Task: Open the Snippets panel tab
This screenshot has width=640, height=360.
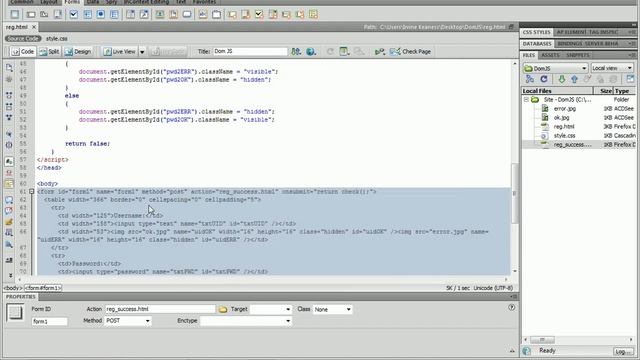Action: tap(578, 55)
